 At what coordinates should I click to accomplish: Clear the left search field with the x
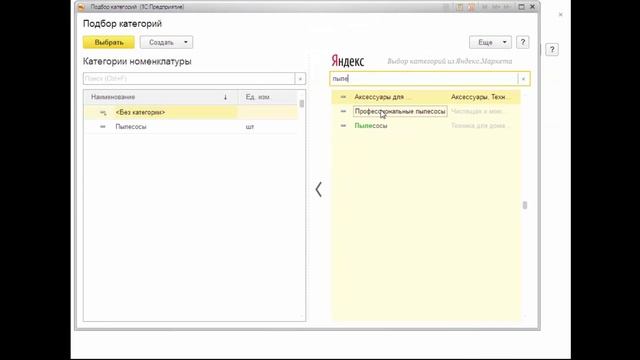coord(300,78)
